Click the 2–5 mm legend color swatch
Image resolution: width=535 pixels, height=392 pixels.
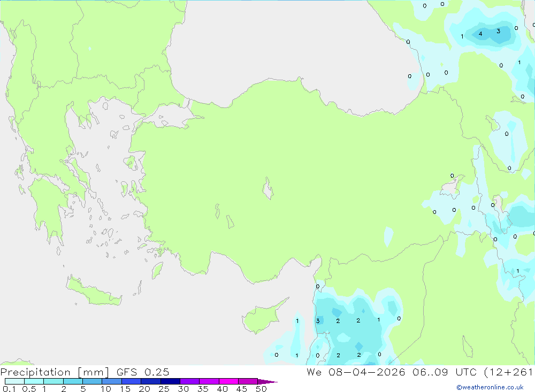73,381
